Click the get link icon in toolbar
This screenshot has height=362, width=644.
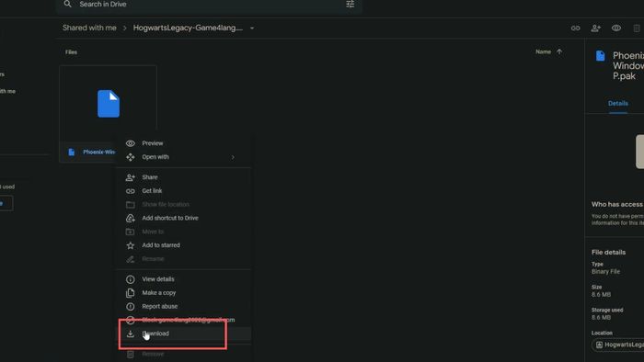coord(575,28)
